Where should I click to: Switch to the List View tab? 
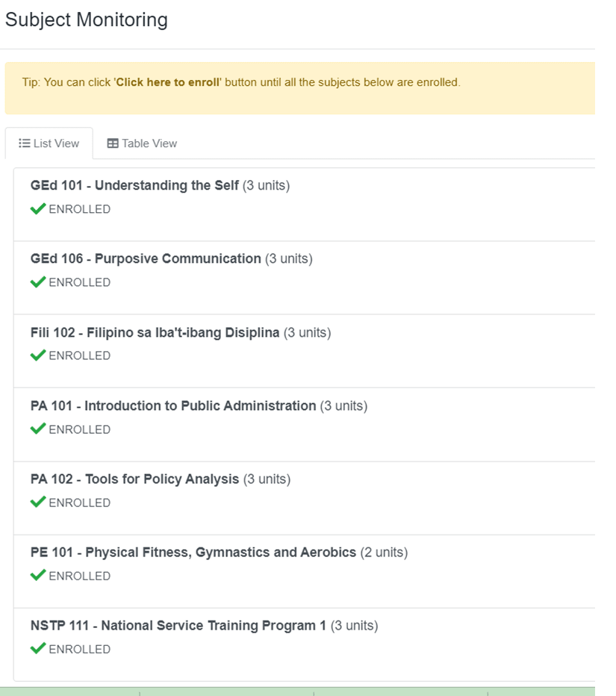(49, 143)
